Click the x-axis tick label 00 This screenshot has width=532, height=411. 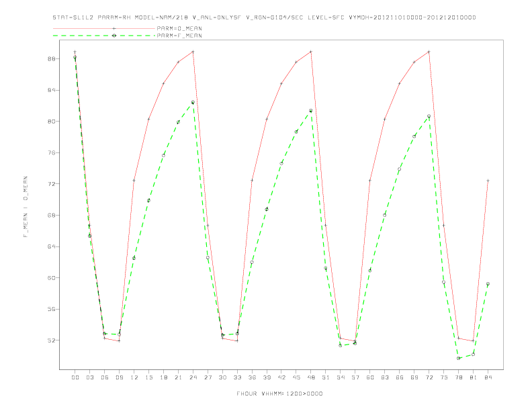click(x=75, y=377)
